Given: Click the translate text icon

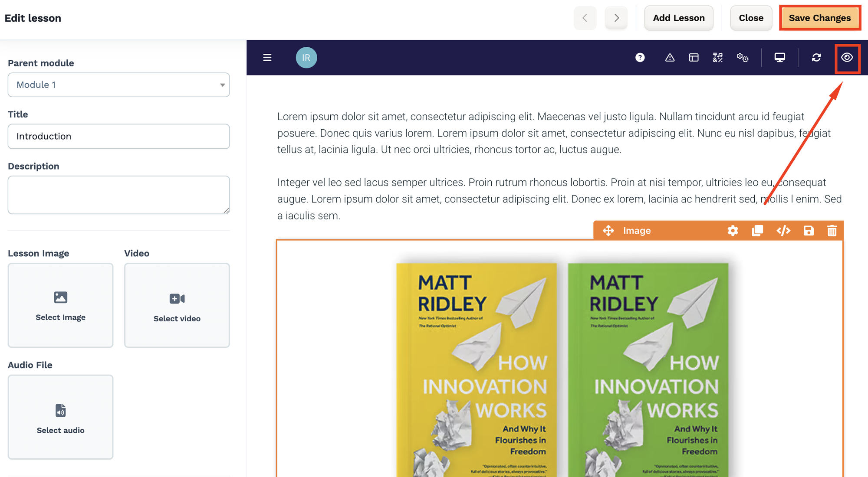Looking at the screenshot, I should tap(718, 58).
